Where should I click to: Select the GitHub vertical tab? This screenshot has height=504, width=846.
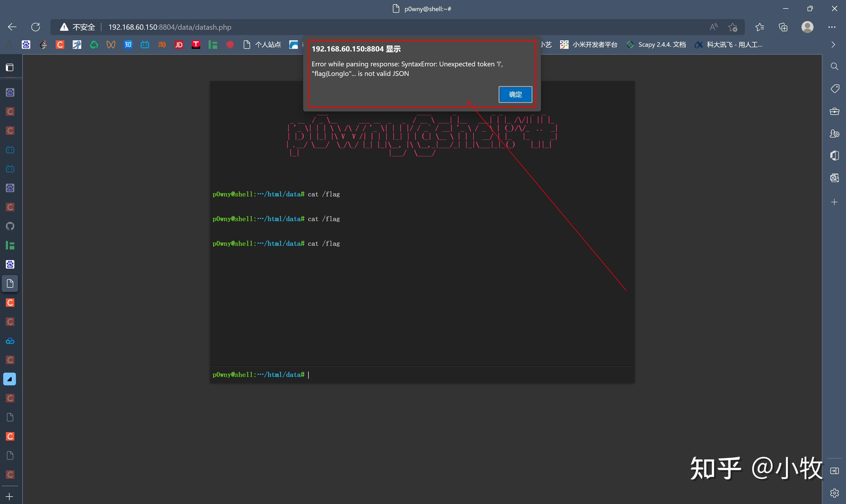[x=10, y=226]
